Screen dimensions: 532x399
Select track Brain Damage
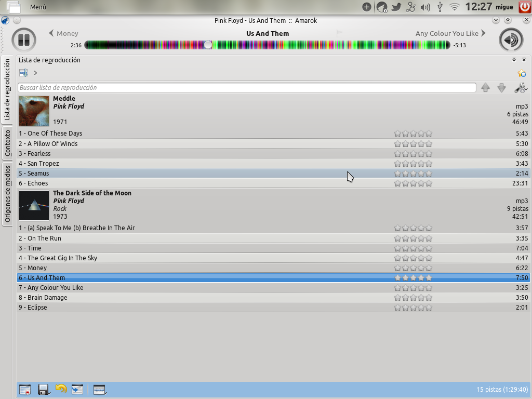click(x=273, y=298)
